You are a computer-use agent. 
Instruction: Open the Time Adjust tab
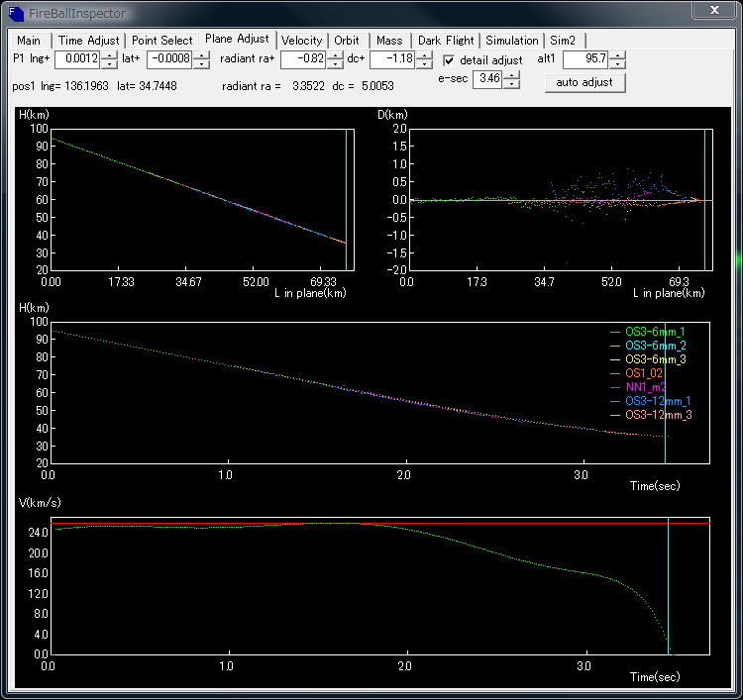point(88,41)
